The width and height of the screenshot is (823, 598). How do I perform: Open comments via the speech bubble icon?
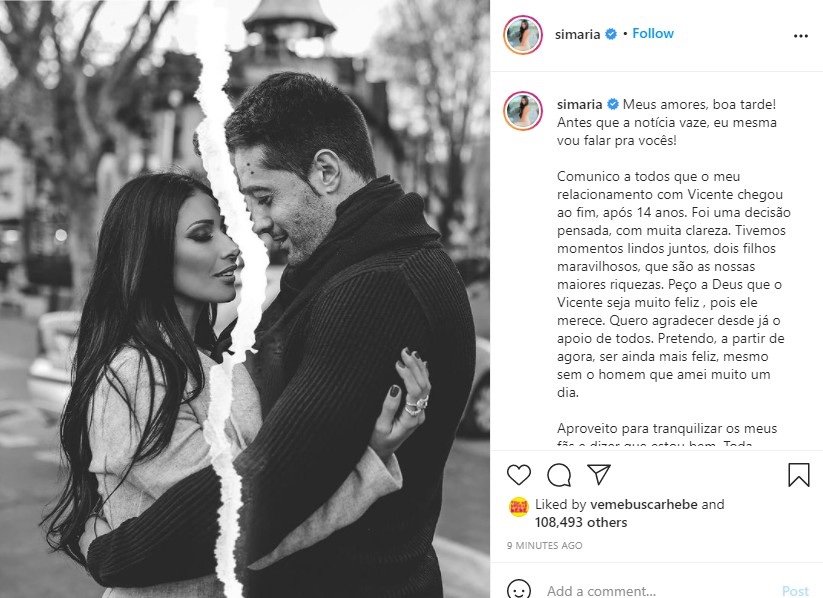pyautogui.click(x=559, y=475)
